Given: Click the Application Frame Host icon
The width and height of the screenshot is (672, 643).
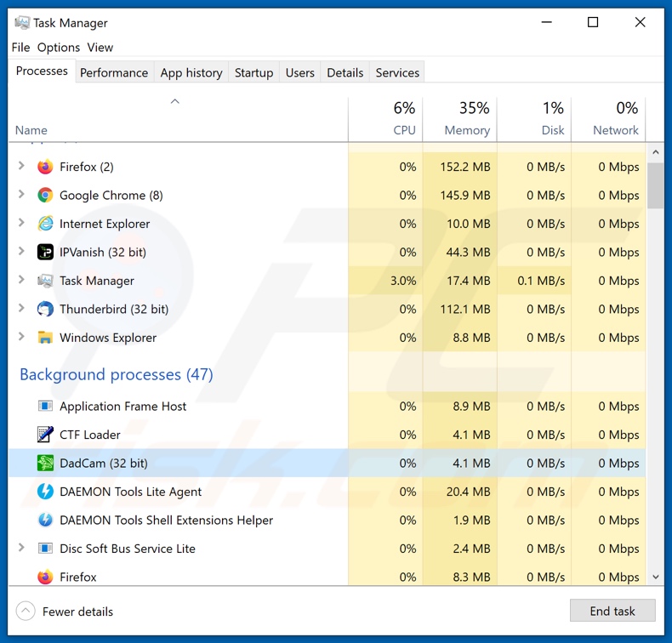Looking at the screenshot, I should coord(45,406).
